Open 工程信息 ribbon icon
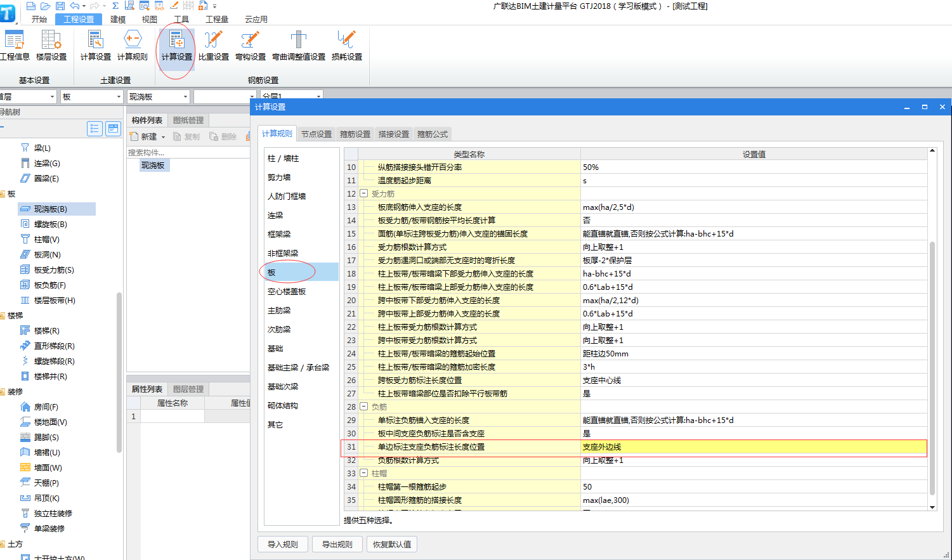952x560 pixels. (x=15, y=46)
